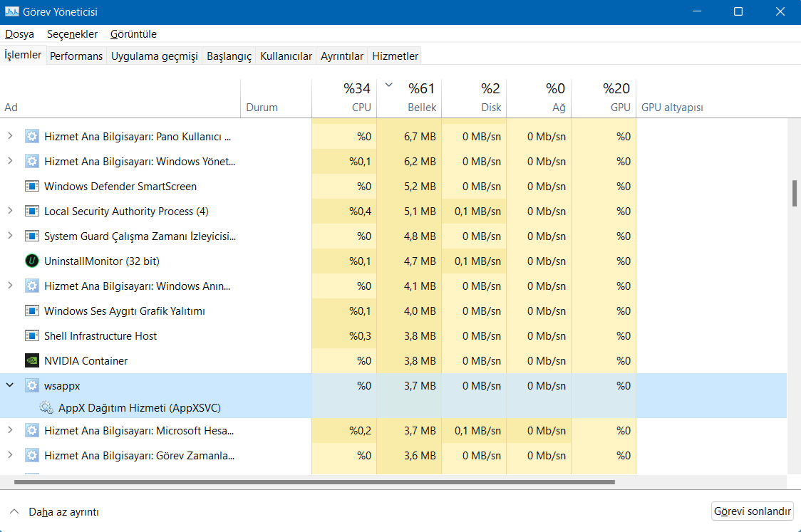
Task: Expand Hizmet Ana Bilgisayarı: Görev Zamanla... row
Action: click(x=10, y=455)
